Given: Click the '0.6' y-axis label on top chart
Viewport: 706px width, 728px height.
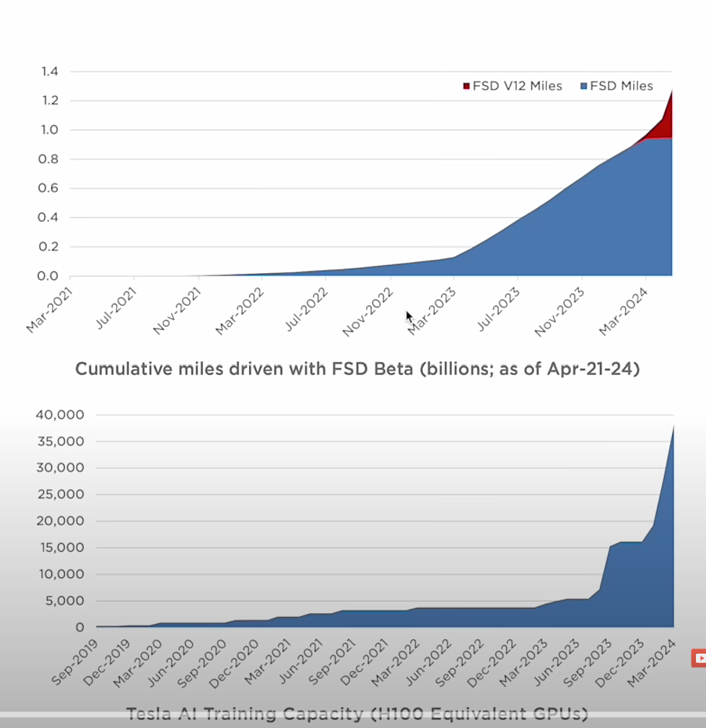Looking at the screenshot, I should pos(48,188).
